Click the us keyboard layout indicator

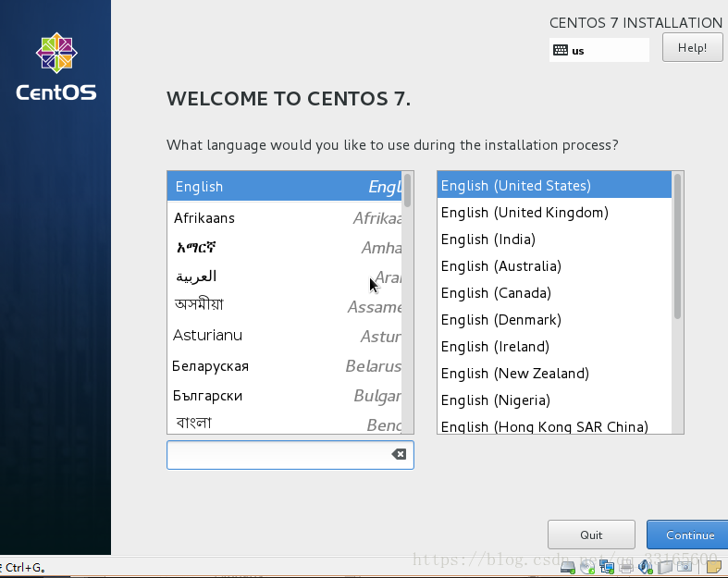pyautogui.click(x=598, y=50)
